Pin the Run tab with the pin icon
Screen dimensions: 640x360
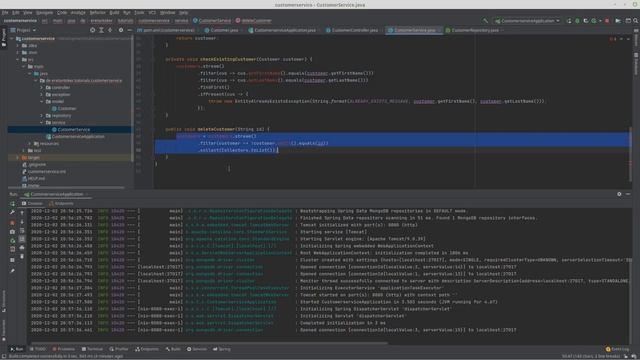tap(12, 271)
